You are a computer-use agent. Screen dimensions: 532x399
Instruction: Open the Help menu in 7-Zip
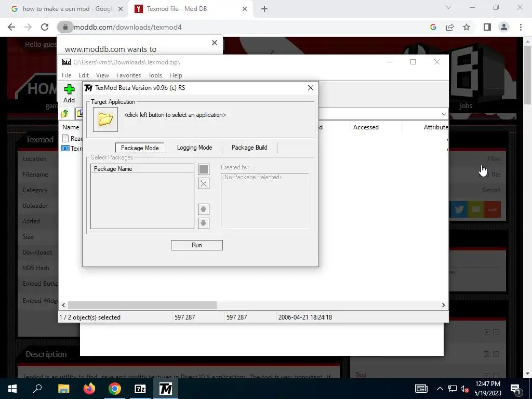coord(176,75)
